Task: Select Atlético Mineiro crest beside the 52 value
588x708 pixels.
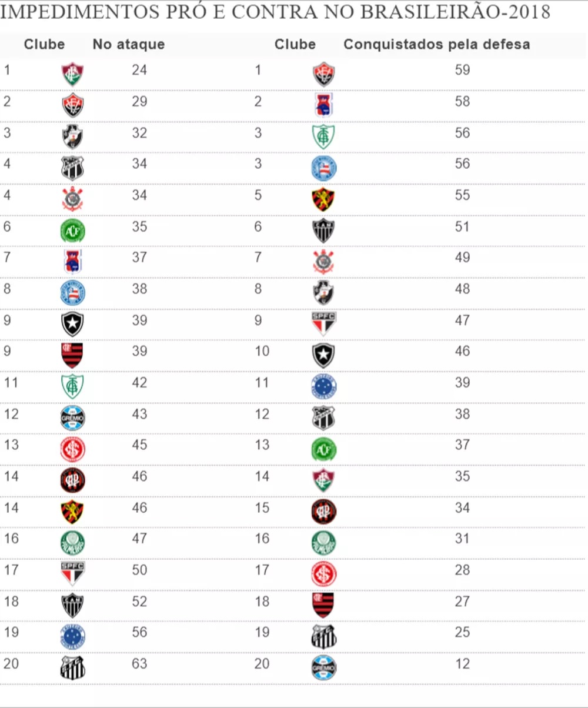Action: pos(73,605)
